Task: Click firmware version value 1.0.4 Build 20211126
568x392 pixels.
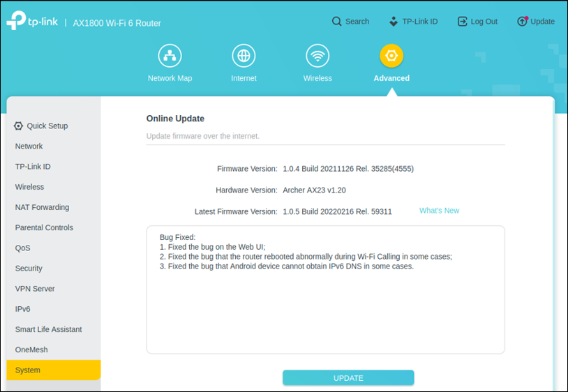Action: click(x=348, y=169)
